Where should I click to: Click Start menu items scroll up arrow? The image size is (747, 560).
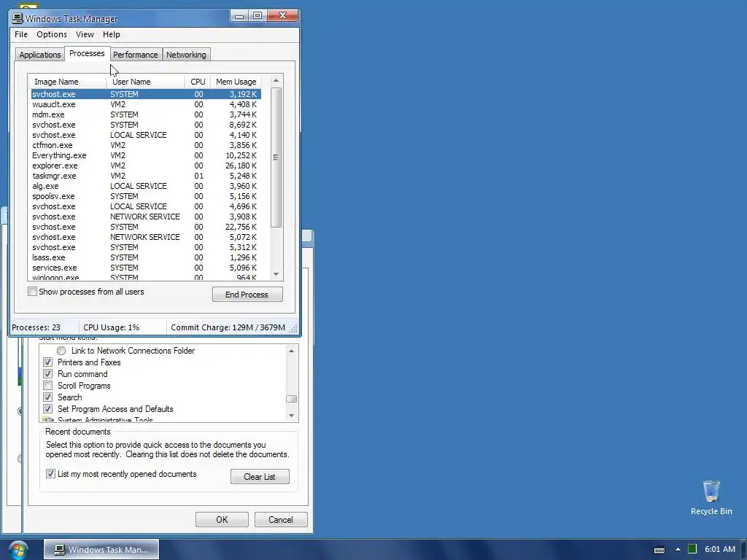pyautogui.click(x=291, y=351)
